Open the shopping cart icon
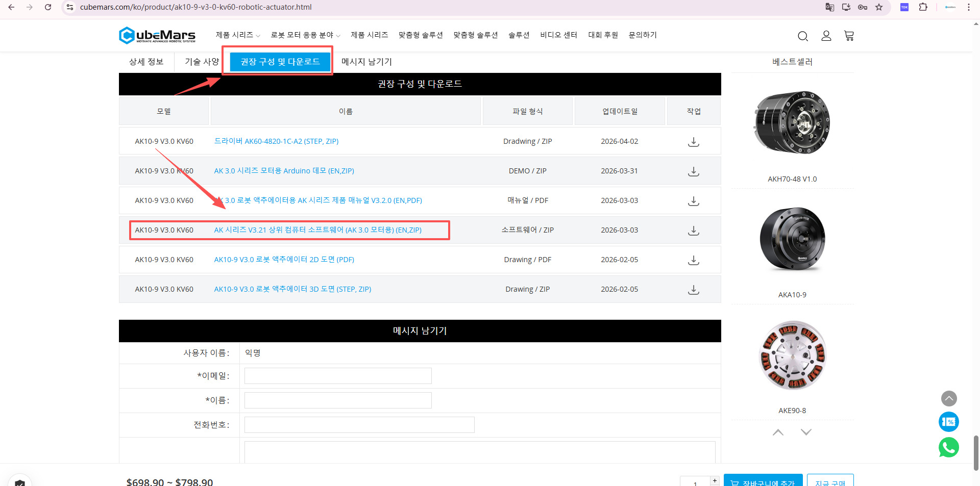 click(x=849, y=36)
